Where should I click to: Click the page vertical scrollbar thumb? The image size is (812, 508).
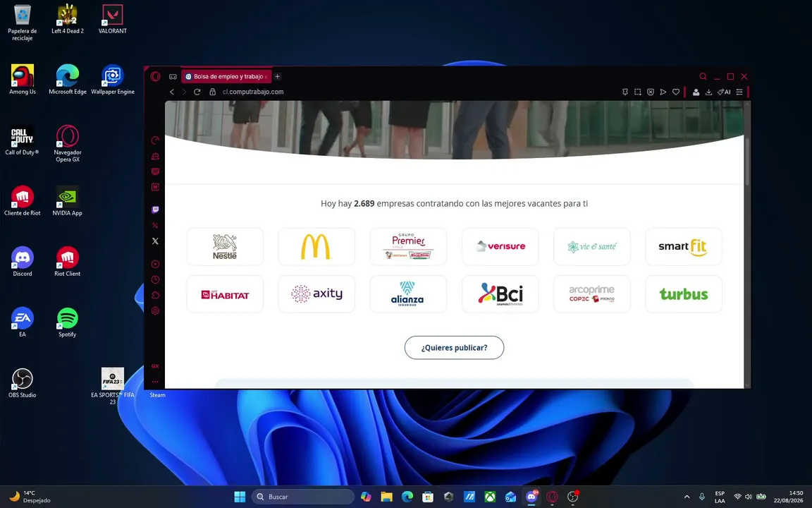point(746,161)
